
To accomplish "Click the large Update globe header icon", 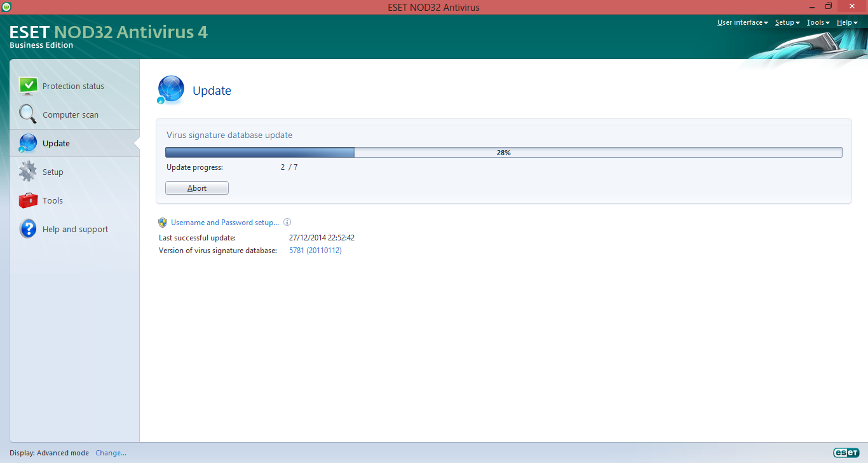I will (171, 90).
